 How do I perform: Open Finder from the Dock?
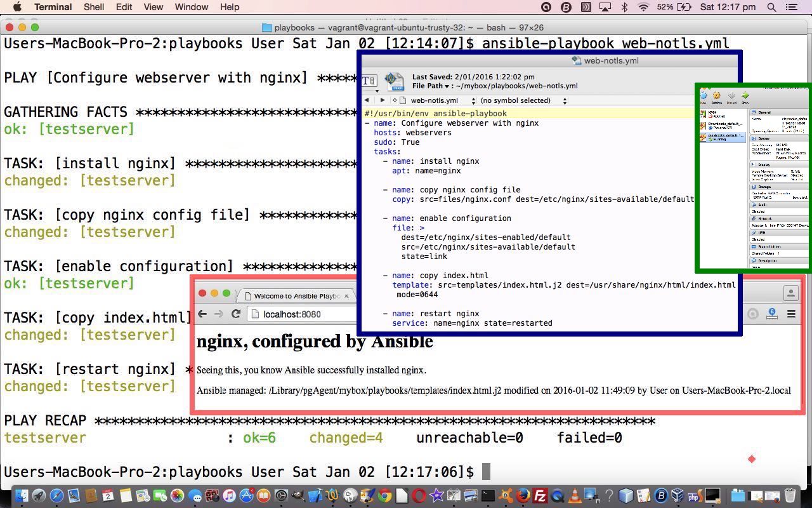(22, 496)
